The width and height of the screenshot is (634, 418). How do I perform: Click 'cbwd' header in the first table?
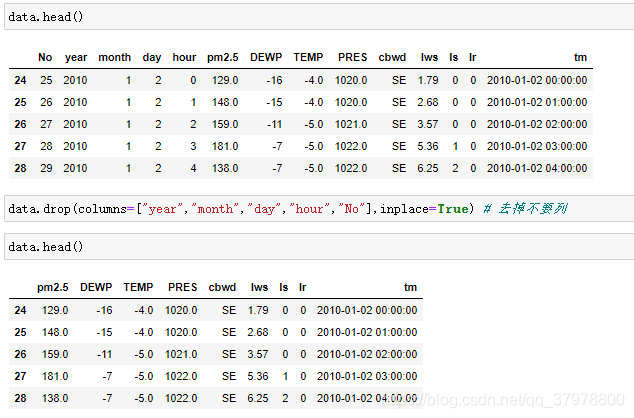tap(392, 57)
